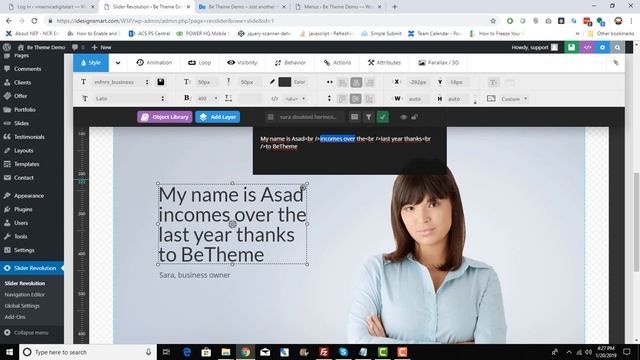Open the Custom cover mode dropdown

[x=513, y=99]
